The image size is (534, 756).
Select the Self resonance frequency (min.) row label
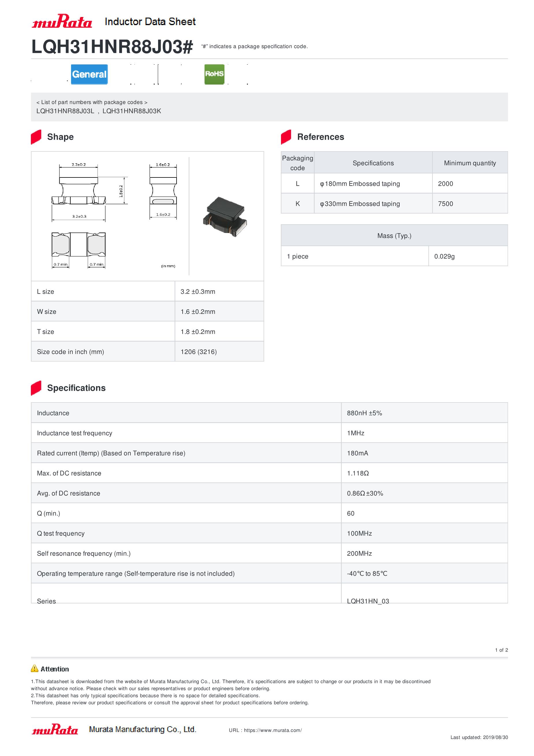(84, 553)
